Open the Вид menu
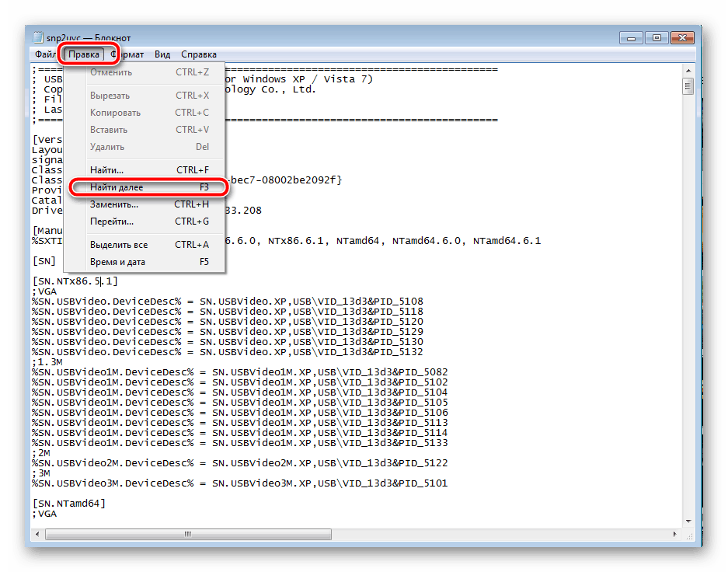The width and height of the screenshot is (728, 572). point(162,54)
